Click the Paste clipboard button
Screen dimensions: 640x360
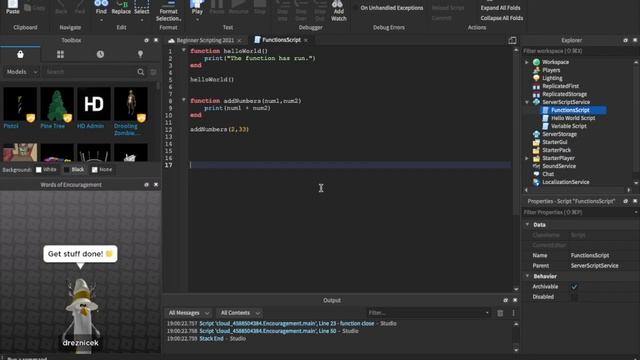click(x=13, y=7)
